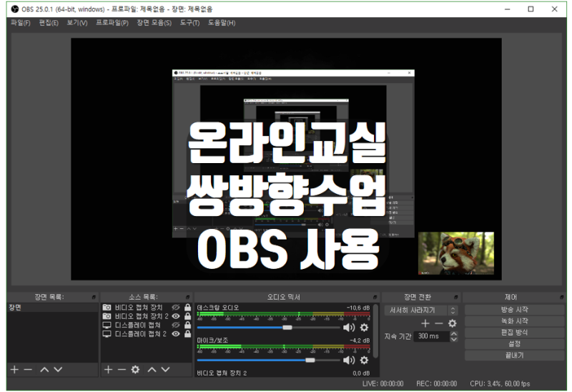Click camera icon of 비디오 캡쳐 장치 2 source
The height and width of the screenshot is (392, 572).
(107, 316)
